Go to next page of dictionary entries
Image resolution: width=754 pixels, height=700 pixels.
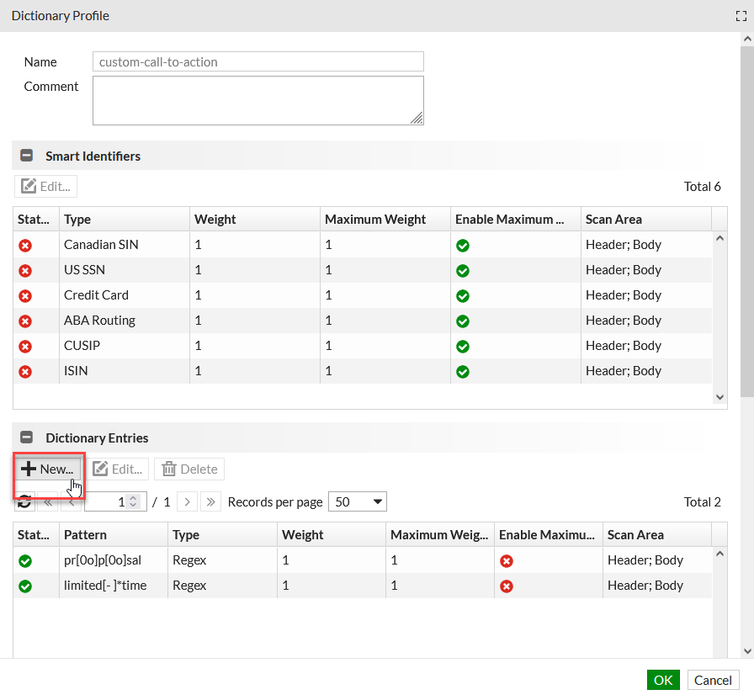tap(187, 502)
